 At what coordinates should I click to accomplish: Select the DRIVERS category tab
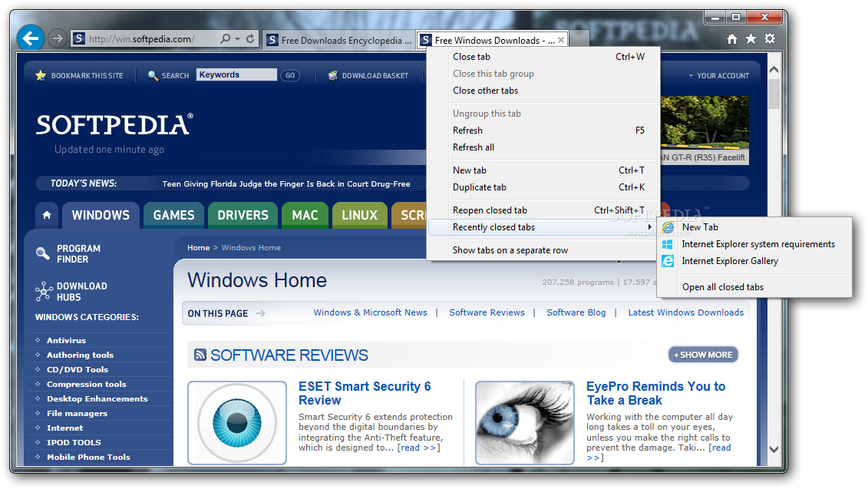point(243,215)
